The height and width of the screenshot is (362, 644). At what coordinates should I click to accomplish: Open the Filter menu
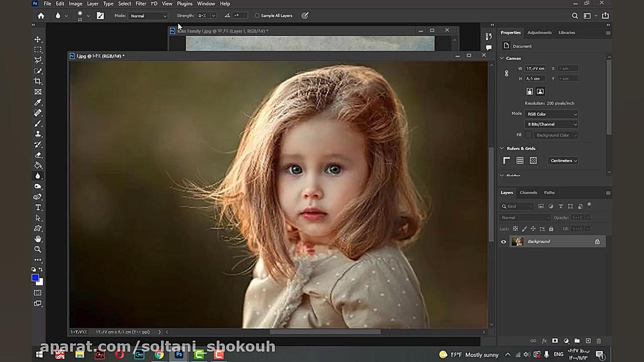click(141, 4)
